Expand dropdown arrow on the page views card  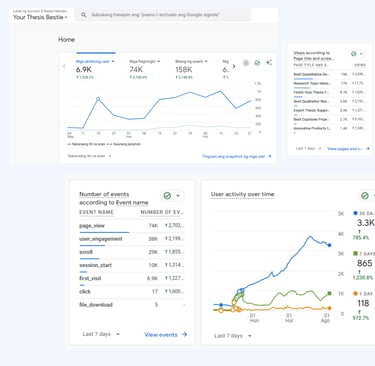coord(361,54)
